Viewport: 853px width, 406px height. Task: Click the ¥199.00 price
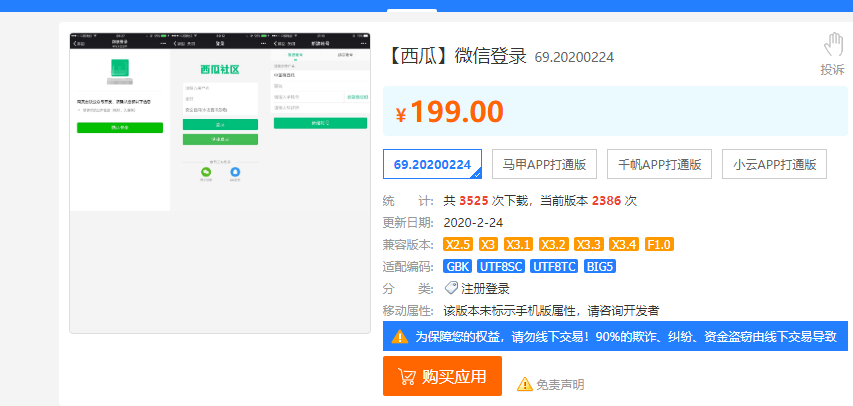coord(449,112)
